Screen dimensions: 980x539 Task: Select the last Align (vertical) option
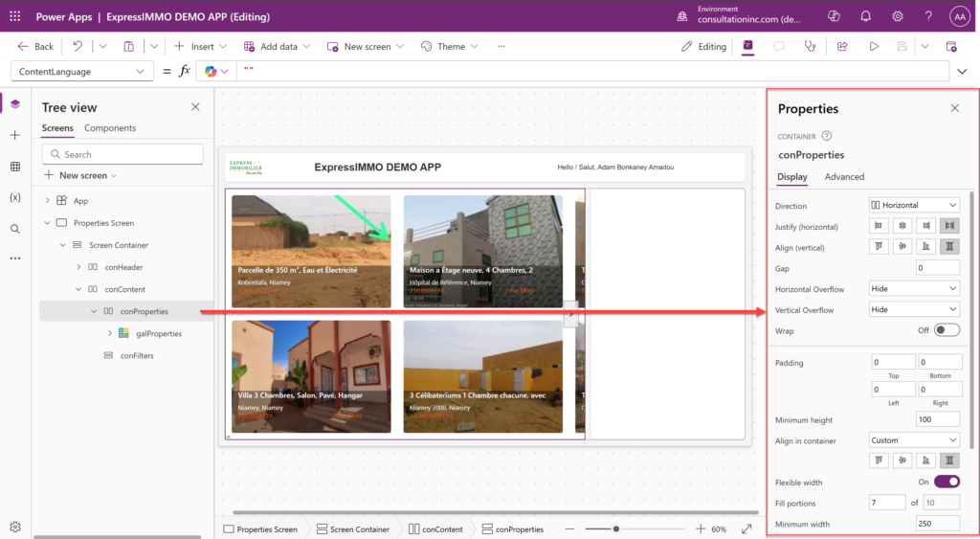949,246
